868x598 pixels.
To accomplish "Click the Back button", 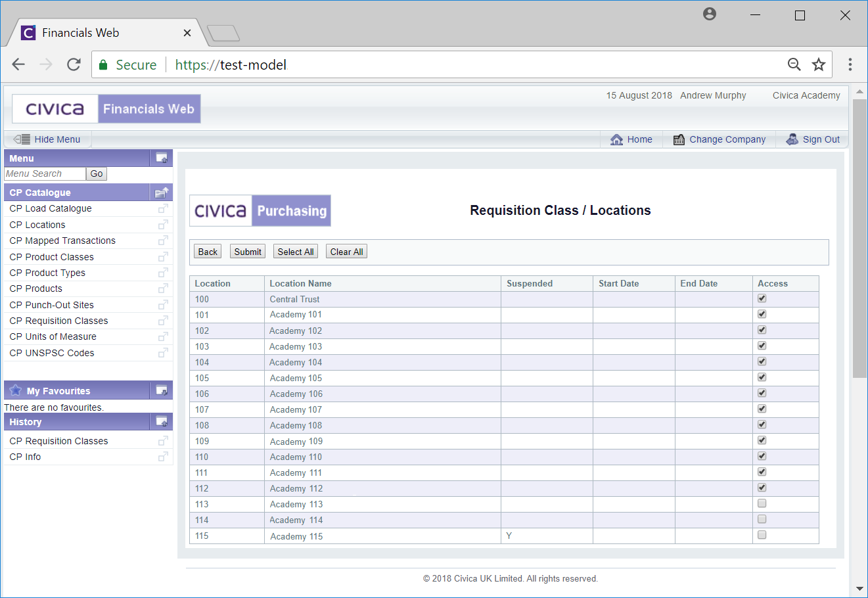I will (x=208, y=252).
